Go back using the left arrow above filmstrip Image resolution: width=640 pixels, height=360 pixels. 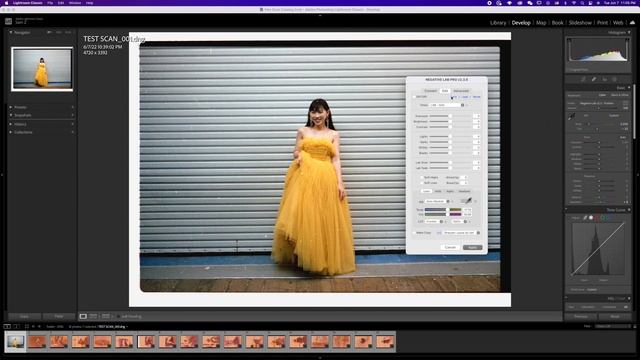point(33,327)
